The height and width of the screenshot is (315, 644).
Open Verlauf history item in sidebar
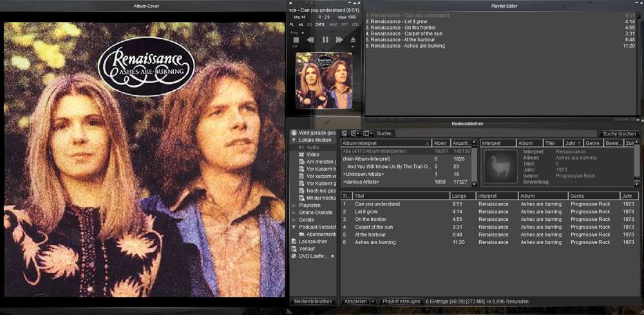tap(307, 249)
